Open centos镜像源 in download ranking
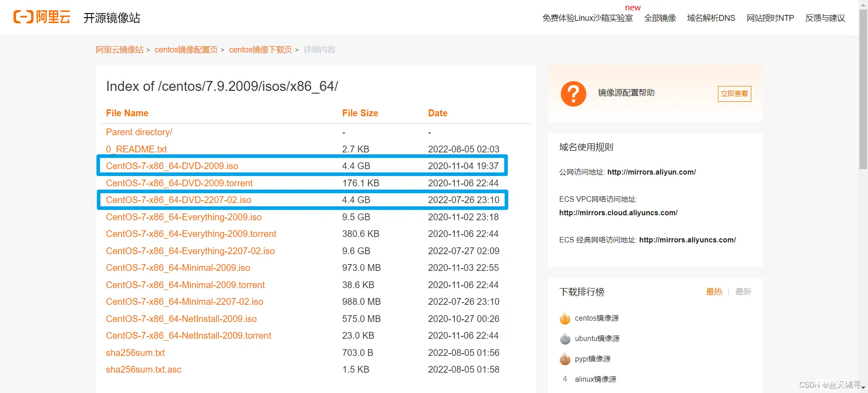 pyautogui.click(x=597, y=318)
